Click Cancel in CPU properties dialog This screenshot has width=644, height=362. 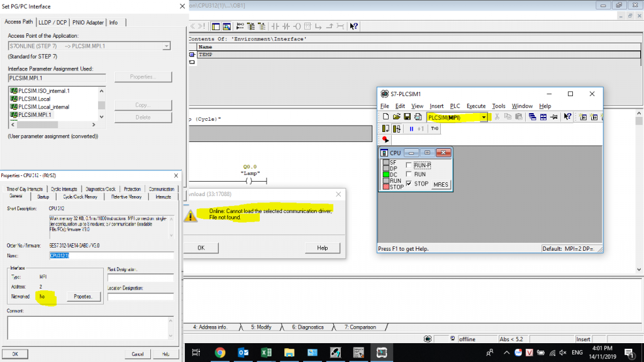[138, 354]
